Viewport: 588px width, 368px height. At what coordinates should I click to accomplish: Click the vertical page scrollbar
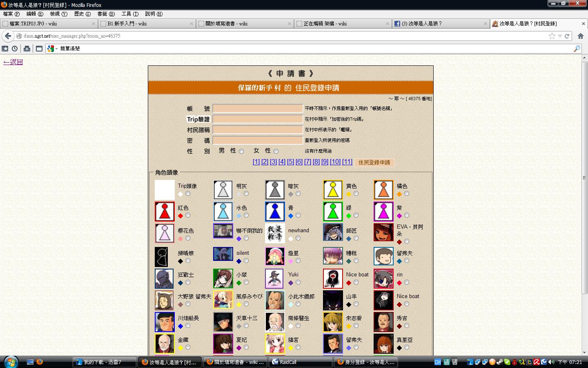[x=584, y=178]
